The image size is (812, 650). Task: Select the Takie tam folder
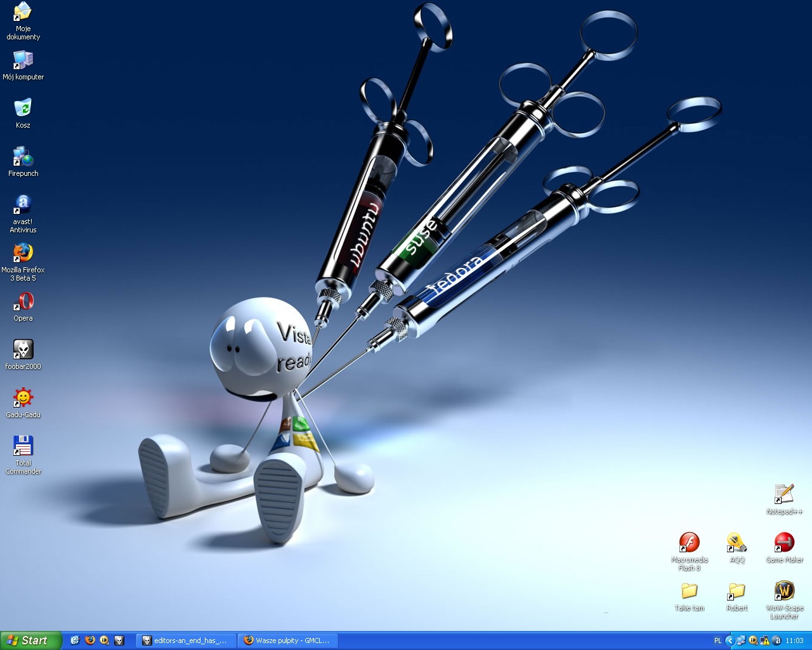(x=689, y=591)
